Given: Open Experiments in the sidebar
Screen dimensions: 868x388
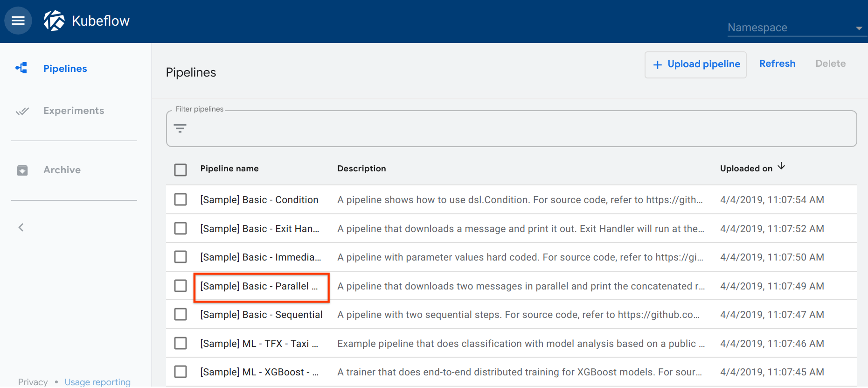Looking at the screenshot, I should click(x=74, y=111).
